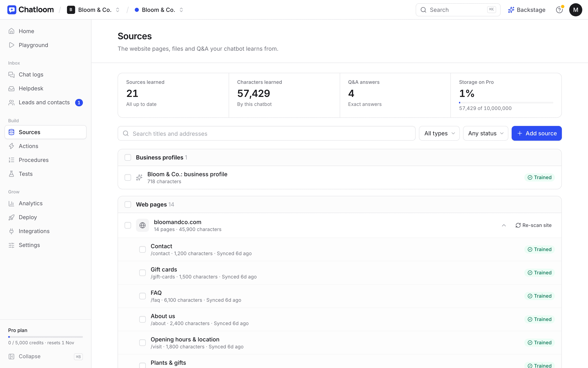
Task: Click Re-scan site for bloomandco.com
Action: [x=533, y=225]
